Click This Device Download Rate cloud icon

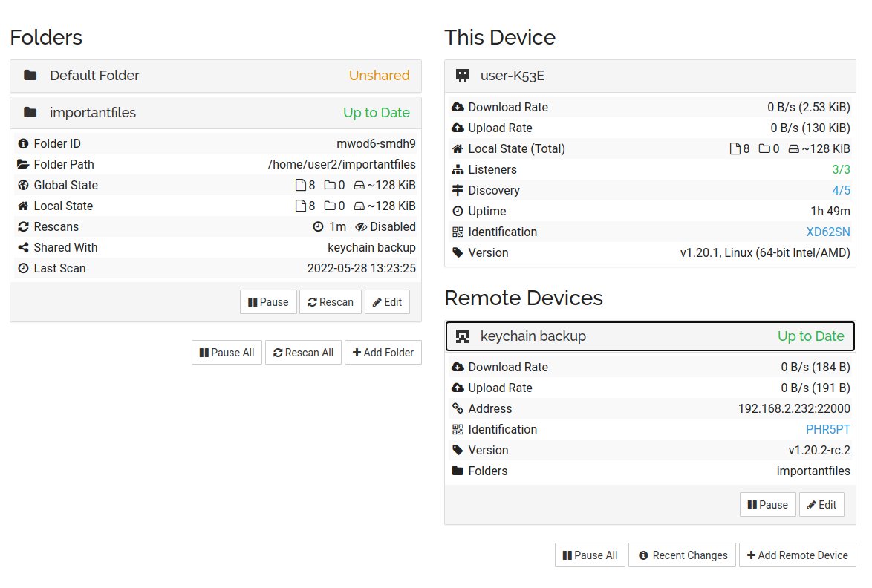coord(458,107)
